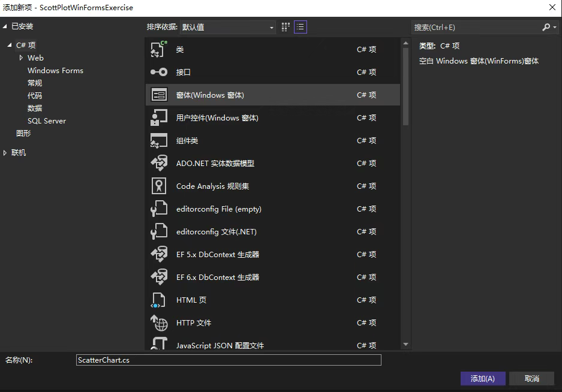The height and width of the screenshot is (392, 562).
Task: Select JavaScript JSON 配置文件 text
Action: (x=220, y=345)
